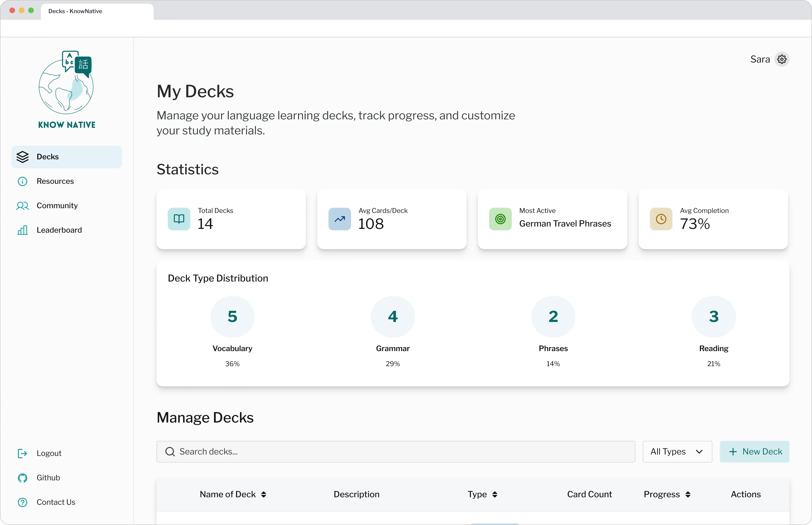This screenshot has width=812, height=525.
Task: Select the Decks - KnowNative browser tab
Action: pyautogui.click(x=97, y=11)
